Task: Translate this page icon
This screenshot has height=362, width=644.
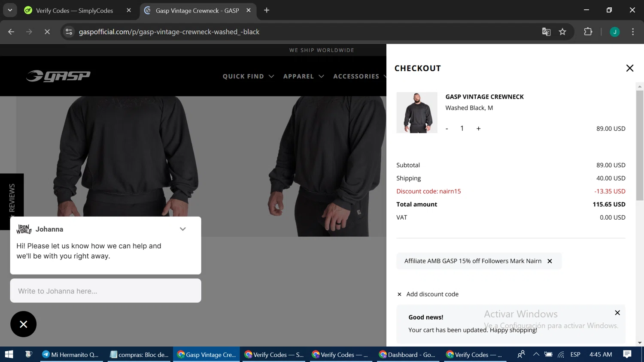Action: click(x=546, y=32)
